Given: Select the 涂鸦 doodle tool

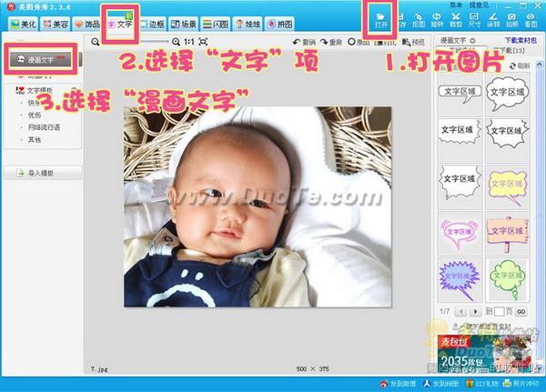Looking at the screenshot, I should pos(493,21).
